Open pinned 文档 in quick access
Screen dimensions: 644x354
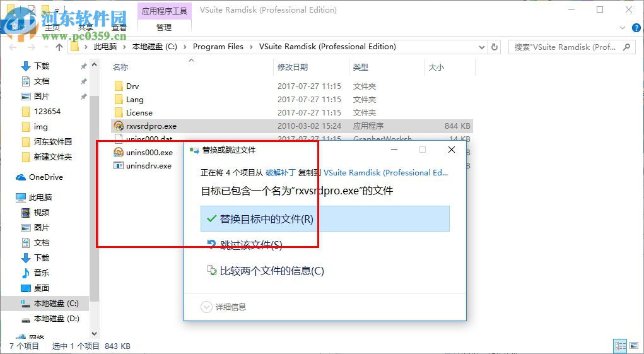tap(41, 81)
